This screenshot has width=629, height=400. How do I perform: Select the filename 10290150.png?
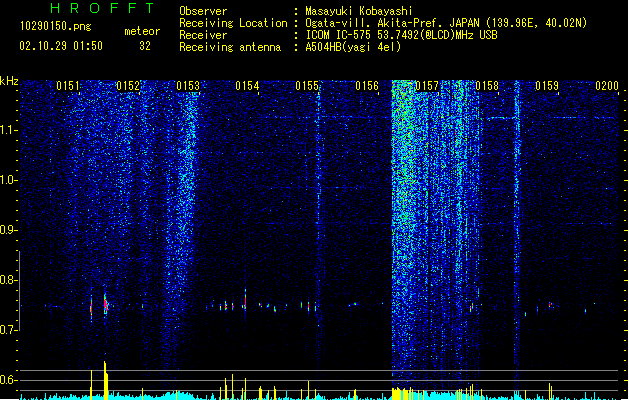(56, 26)
